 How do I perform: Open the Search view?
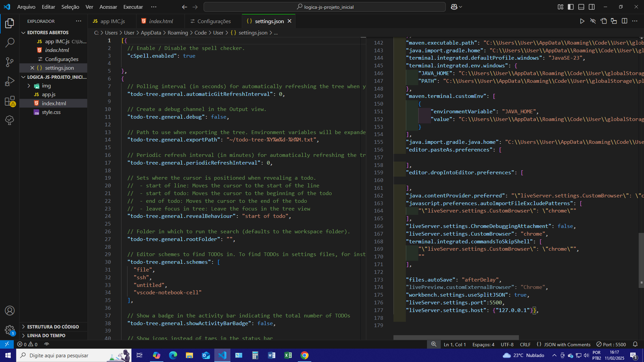(10, 43)
